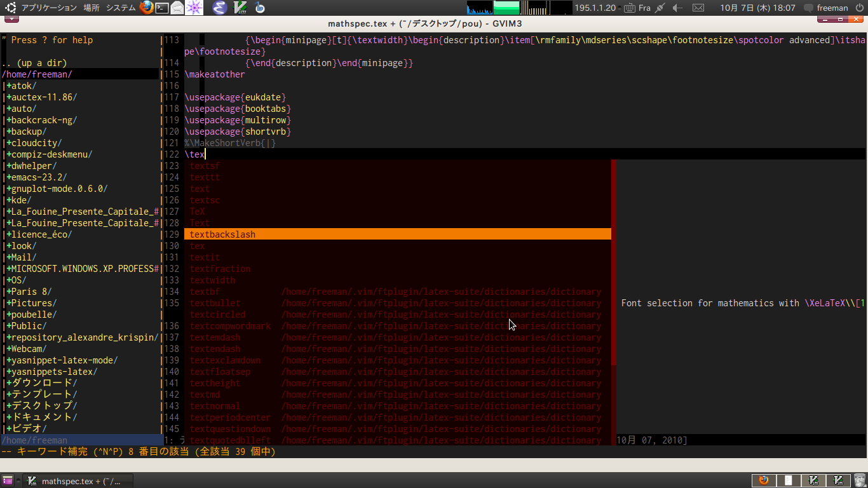Select texttt completion entry
The width and height of the screenshot is (868, 488).
coord(398,177)
